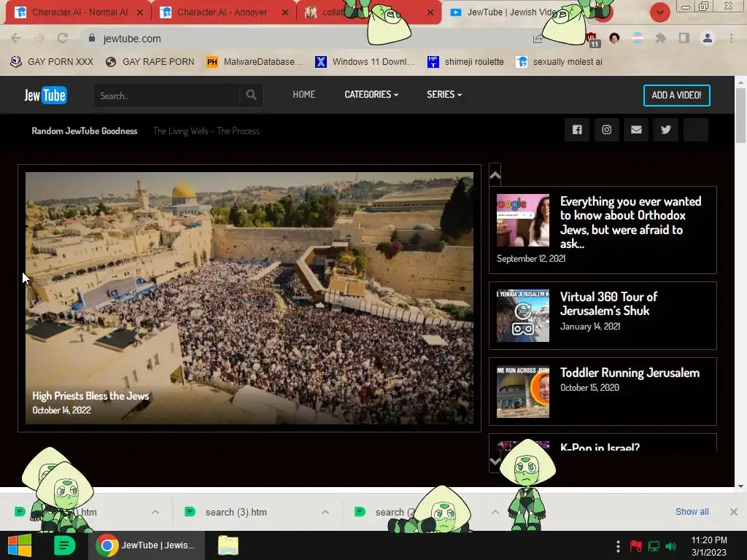The height and width of the screenshot is (560, 747).
Task: Open the Extensions puzzle-piece menu
Action: 660,38
